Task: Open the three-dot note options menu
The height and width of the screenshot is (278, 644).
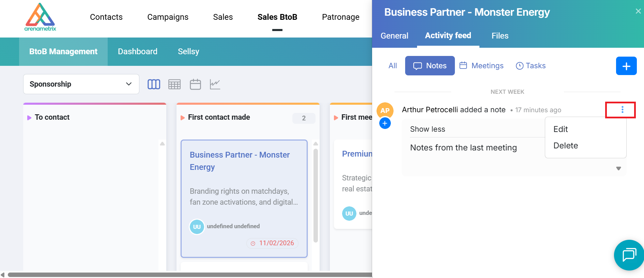Action: [622, 109]
